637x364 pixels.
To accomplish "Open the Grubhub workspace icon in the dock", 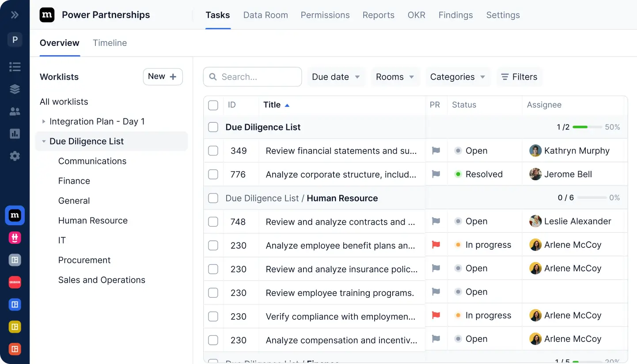I will click(x=15, y=282).
